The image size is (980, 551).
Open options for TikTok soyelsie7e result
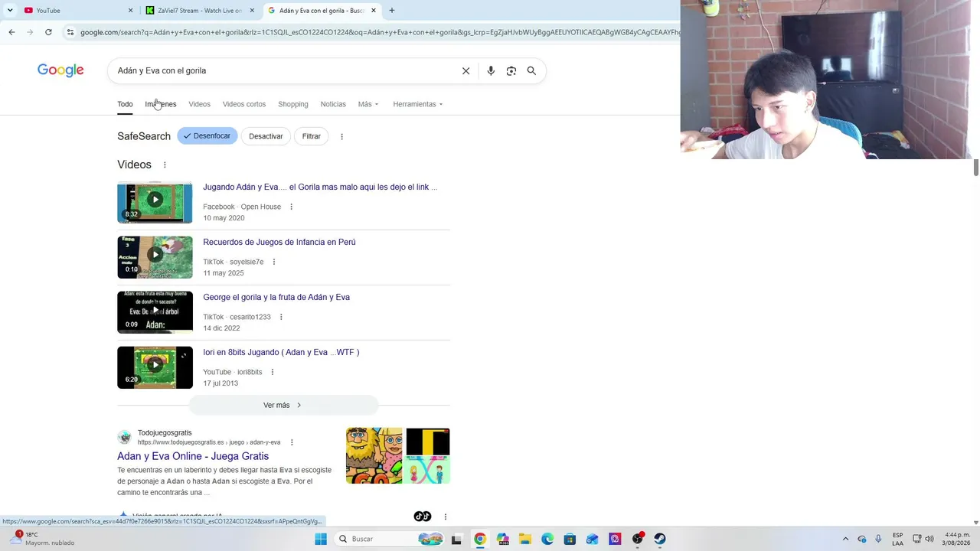pyautogui.click(x=273, y=262)
